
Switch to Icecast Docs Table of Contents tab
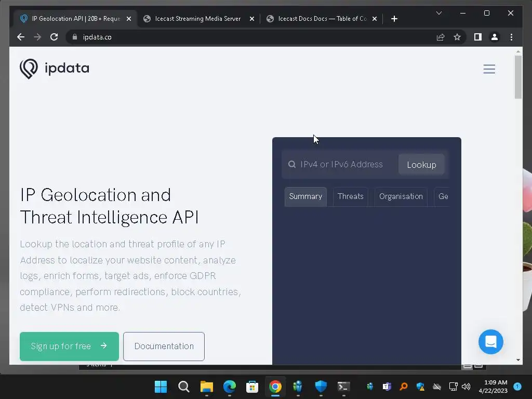tap(322, 19)
